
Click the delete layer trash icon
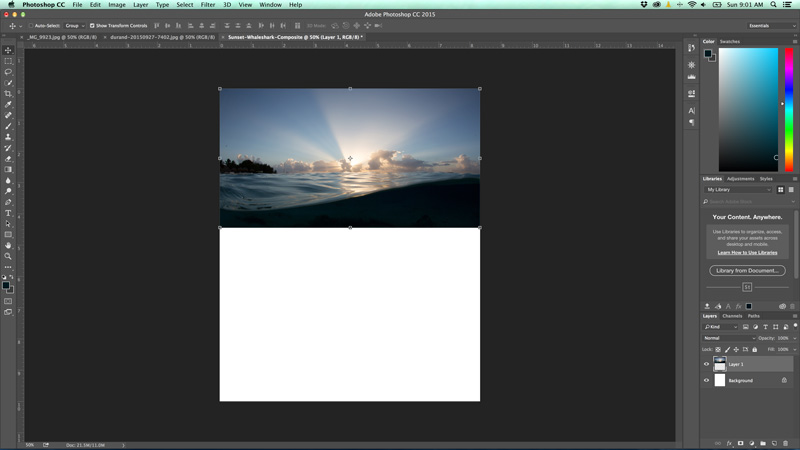click(786, 443)
